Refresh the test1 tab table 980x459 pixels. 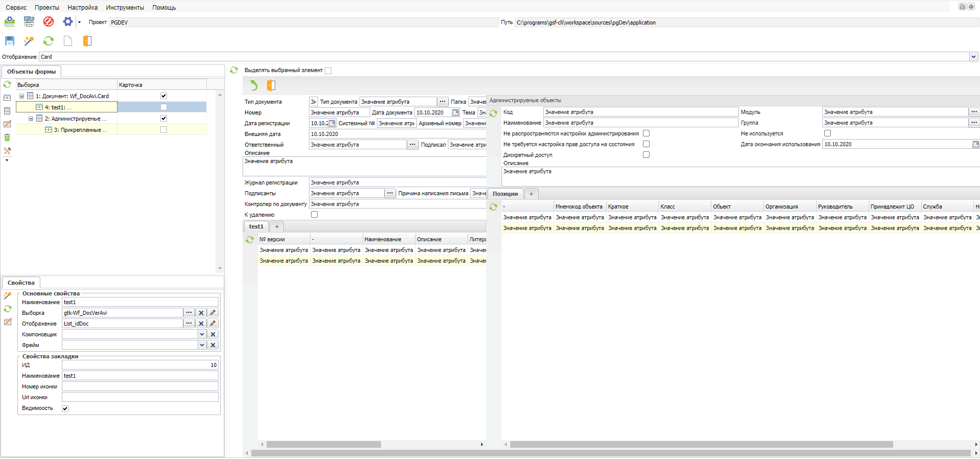click(x=250, y=240)
